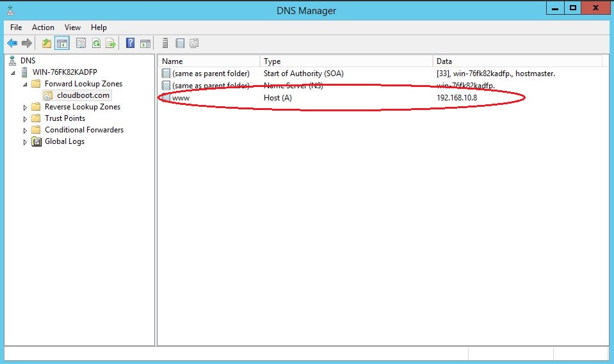Click the notepad-style record toolbar icon

180,44
